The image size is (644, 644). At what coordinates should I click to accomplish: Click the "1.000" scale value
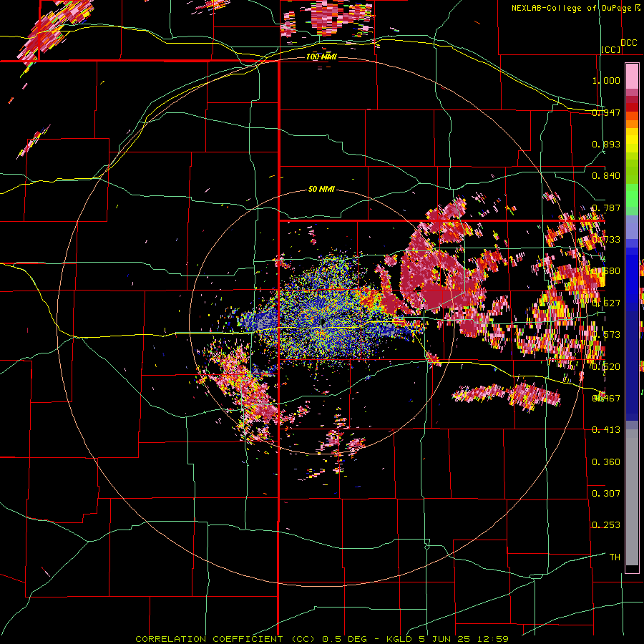tap(606, 80)
